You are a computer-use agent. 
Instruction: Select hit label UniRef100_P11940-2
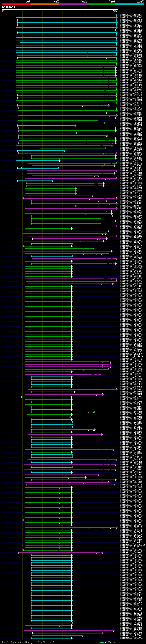tap(132, 357)
